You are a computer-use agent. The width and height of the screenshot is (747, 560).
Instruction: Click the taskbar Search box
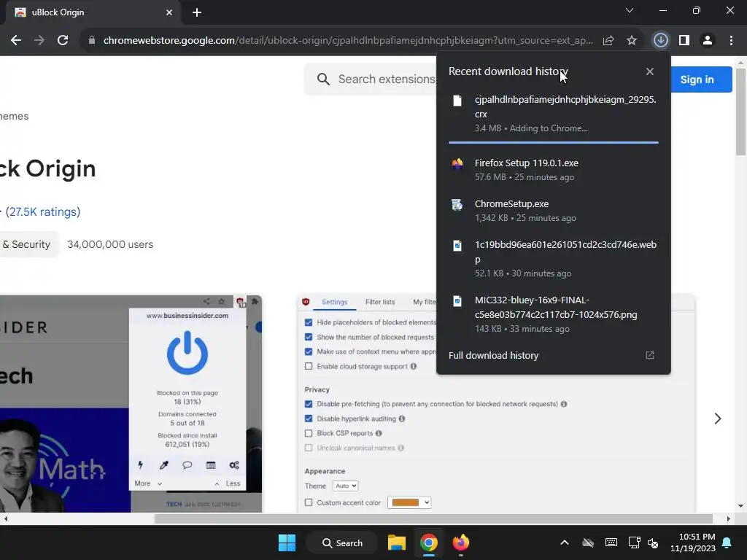point(342,542)
